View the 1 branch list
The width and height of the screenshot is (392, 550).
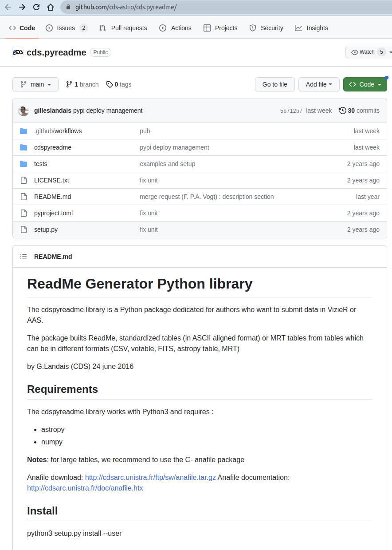tap(82, 84)
